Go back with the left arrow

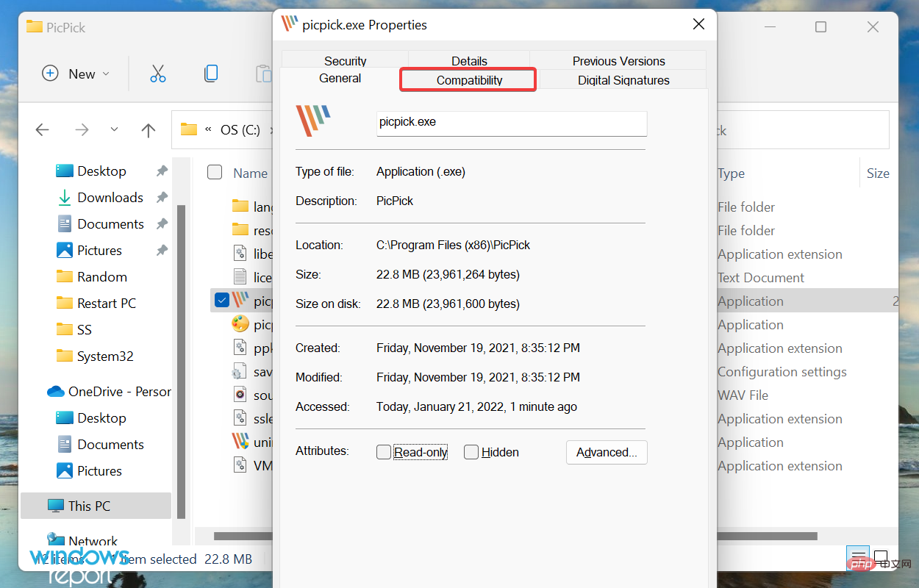(x=42, y=130)
